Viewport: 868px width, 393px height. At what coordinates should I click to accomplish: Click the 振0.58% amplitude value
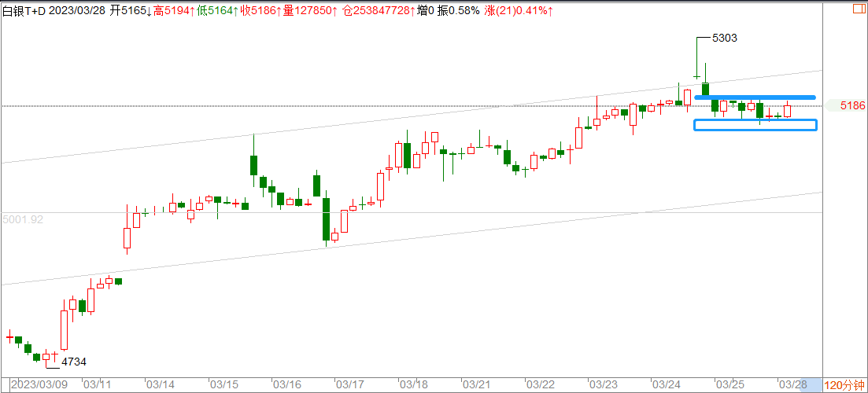click(x=460, y=12)
